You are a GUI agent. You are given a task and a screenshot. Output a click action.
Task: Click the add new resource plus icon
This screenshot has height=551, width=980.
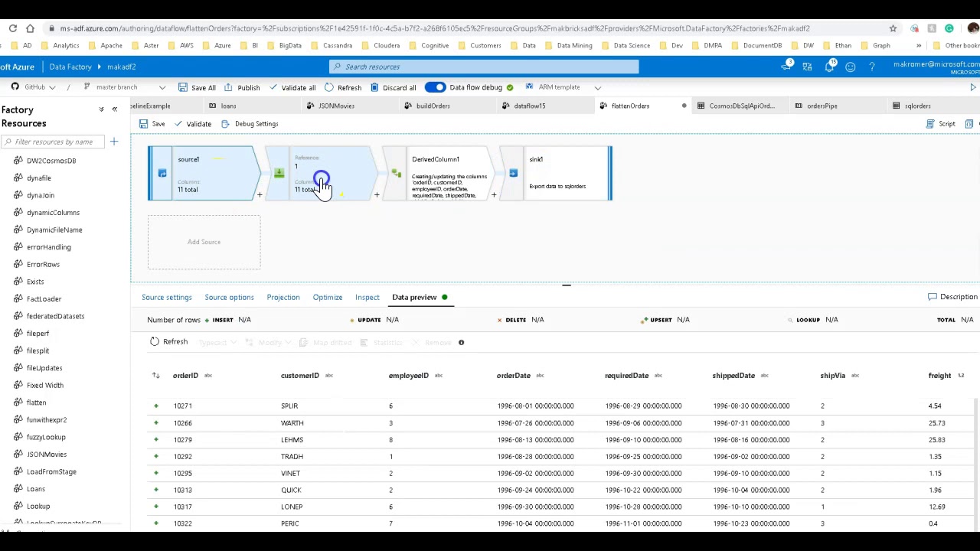pyautogui.click(x=114, y=142)
